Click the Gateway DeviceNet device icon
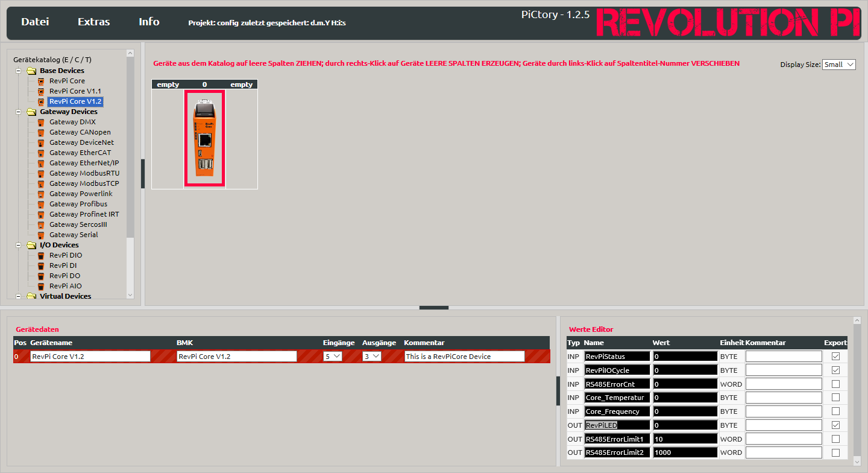868x473 pixels. (x=41, y=142)
